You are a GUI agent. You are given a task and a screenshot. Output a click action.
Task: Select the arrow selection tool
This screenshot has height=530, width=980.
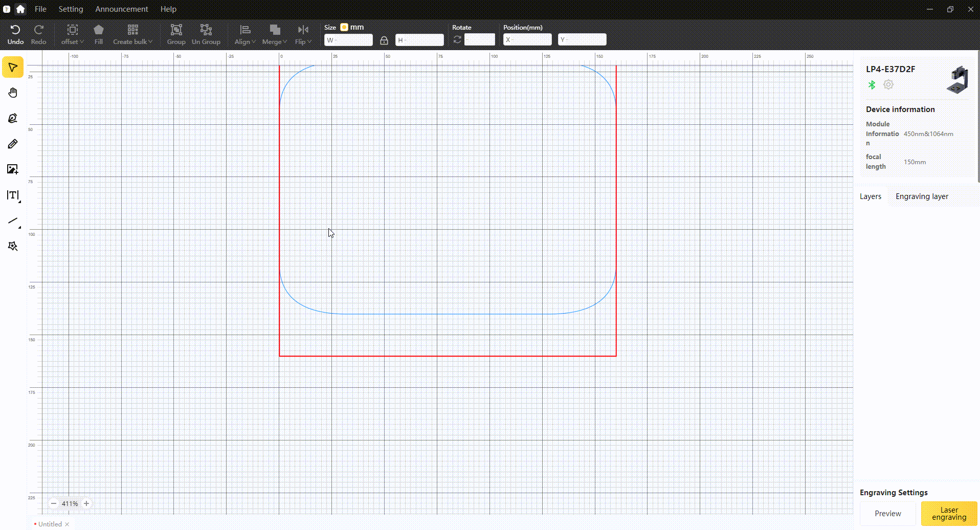tap(13, 67)
